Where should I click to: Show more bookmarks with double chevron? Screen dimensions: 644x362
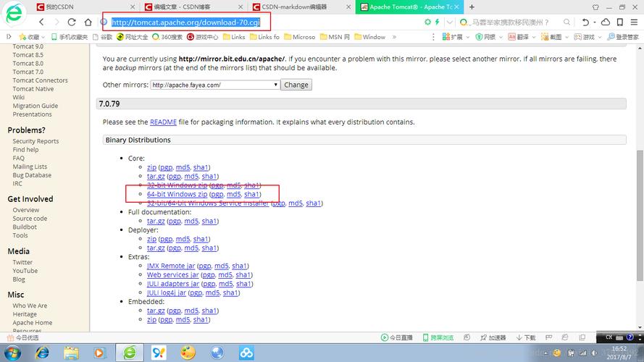click(394, 37)
